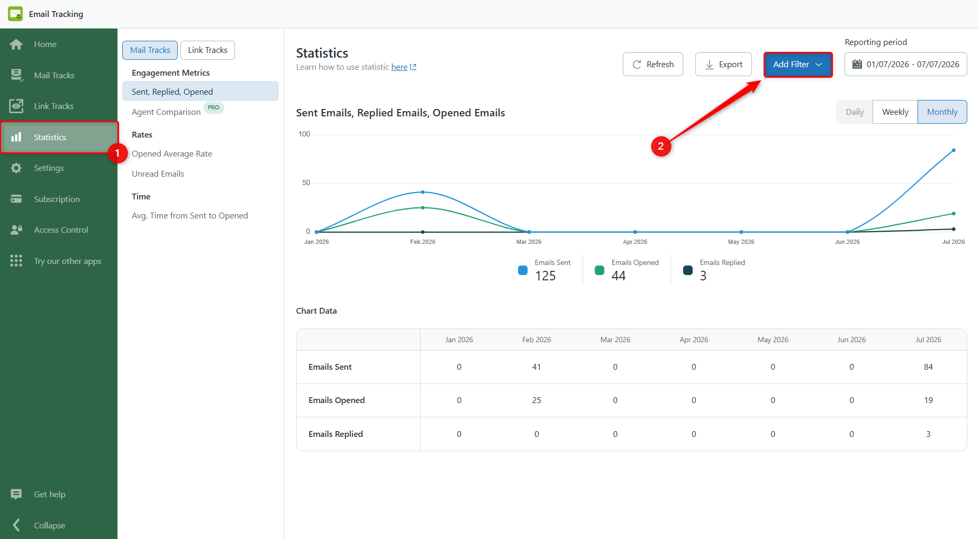The image size is (980, 539).
Task: Click the Access Control user-lock icon
Action: pos(16,230)
